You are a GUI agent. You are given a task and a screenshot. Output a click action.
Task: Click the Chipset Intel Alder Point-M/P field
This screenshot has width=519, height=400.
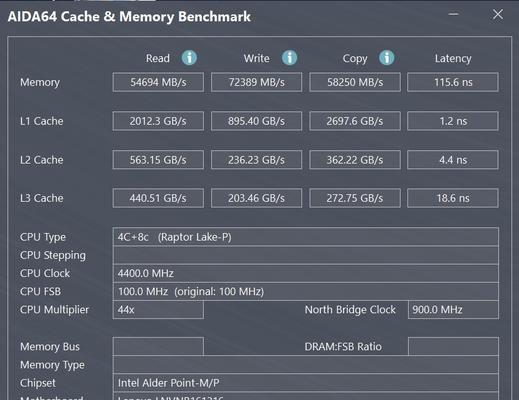[x=306, y=383]
